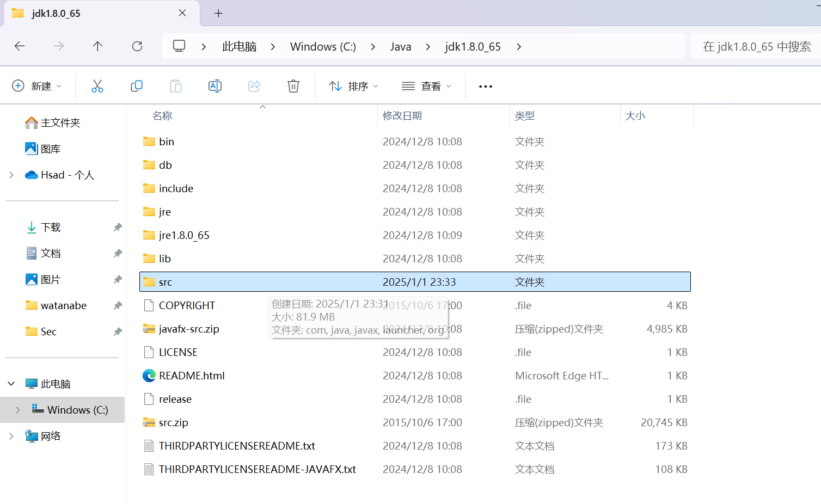Refresh the current folder view

pyautogui.click(x=137, y=46)
